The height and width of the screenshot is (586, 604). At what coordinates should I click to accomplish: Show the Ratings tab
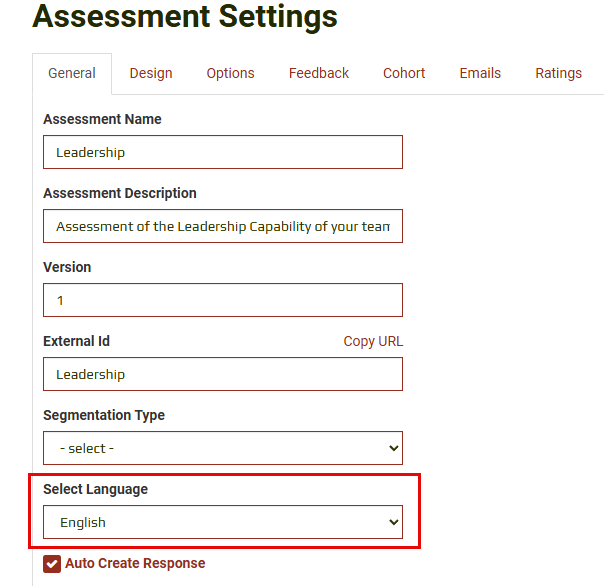click(x=558, y=73)
